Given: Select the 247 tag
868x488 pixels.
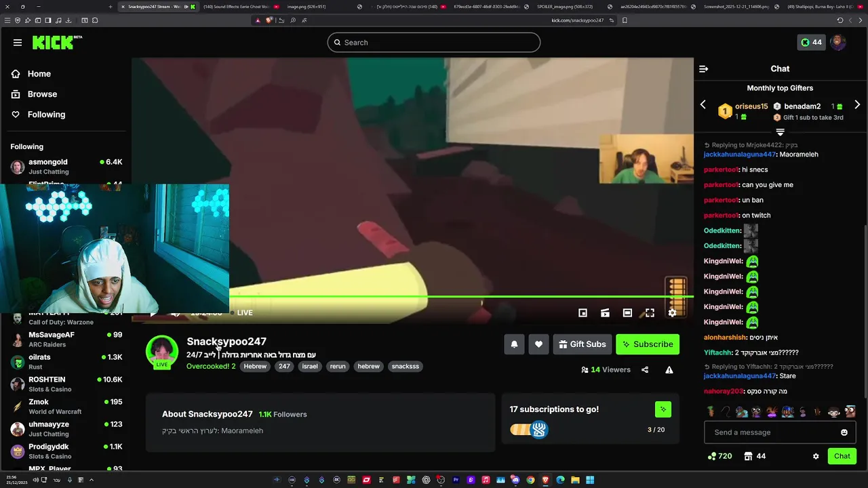Looking at the screenshot, I should tap(284, 366).
